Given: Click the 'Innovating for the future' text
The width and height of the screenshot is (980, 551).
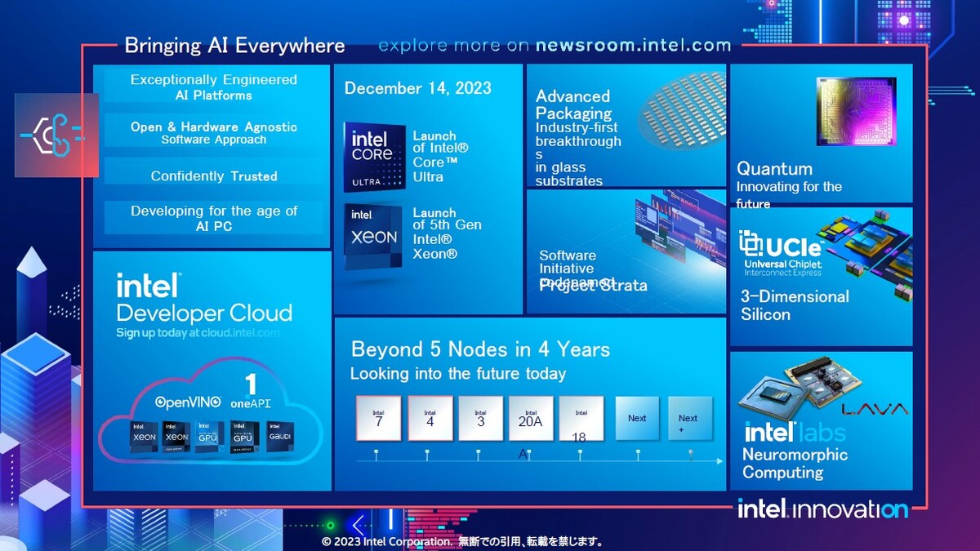Looking at the screenshot, I should click(x=789, y=195).
